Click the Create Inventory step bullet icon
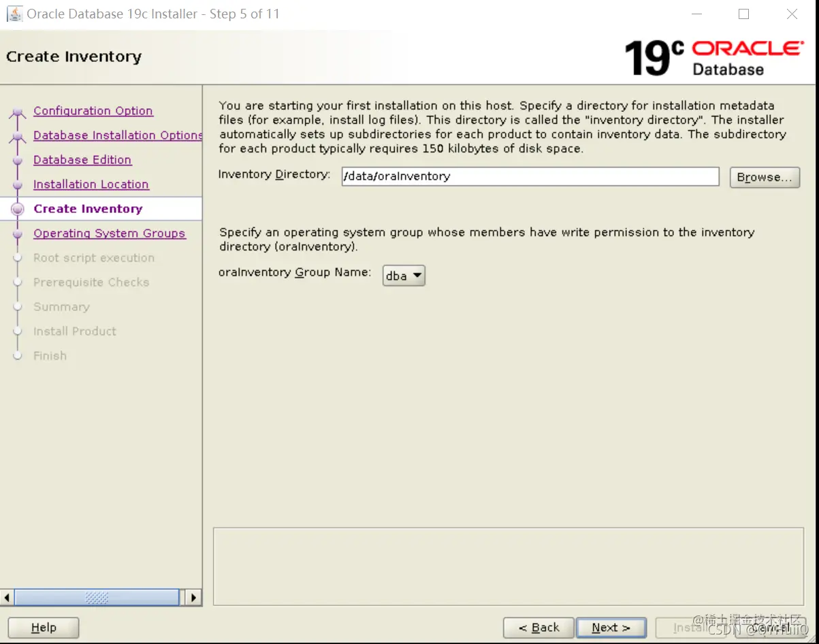Screen dimensions: 819x644 tap(18, 210)
